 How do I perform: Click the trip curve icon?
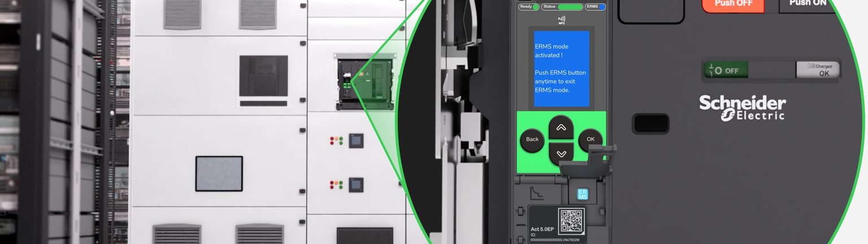point(536,194)
